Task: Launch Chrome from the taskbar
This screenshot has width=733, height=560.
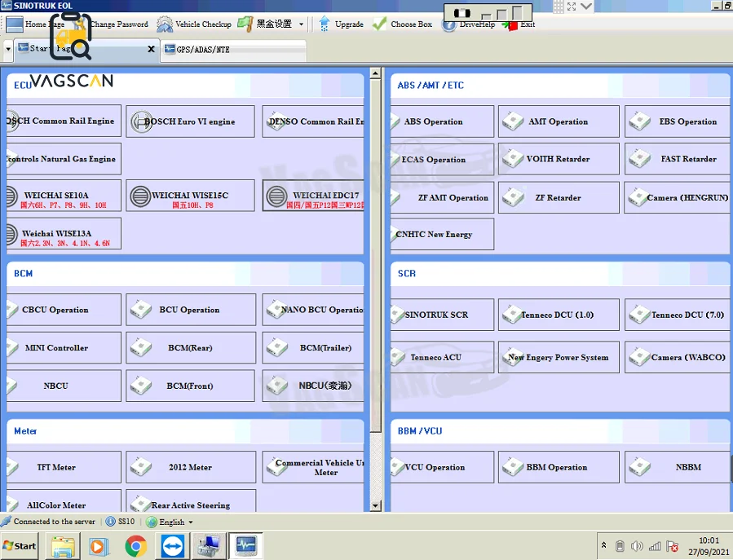Action: click(135, 545)
